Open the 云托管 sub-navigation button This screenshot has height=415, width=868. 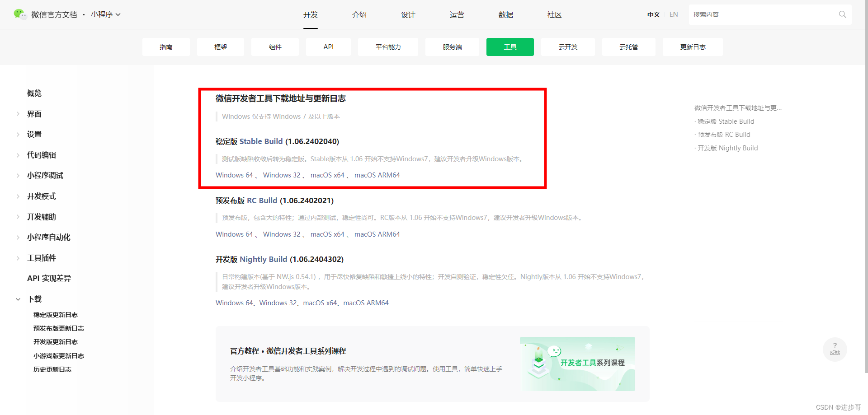click(x=629, y=47)
